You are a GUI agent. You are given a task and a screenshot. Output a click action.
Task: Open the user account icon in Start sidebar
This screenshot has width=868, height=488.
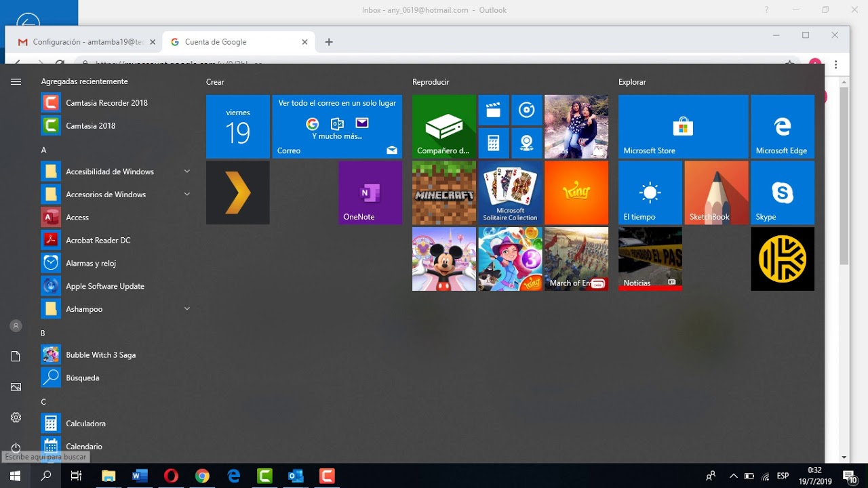(16, 326)
